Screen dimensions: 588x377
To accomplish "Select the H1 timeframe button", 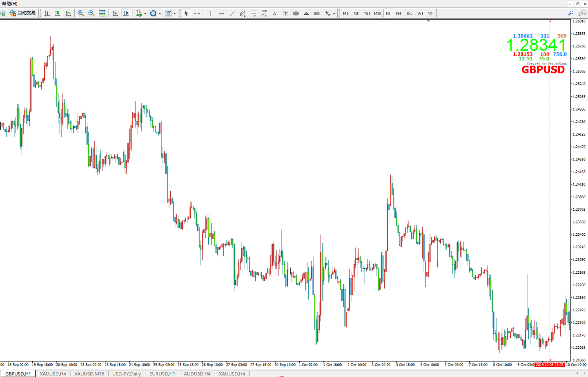I will point(388,13).
